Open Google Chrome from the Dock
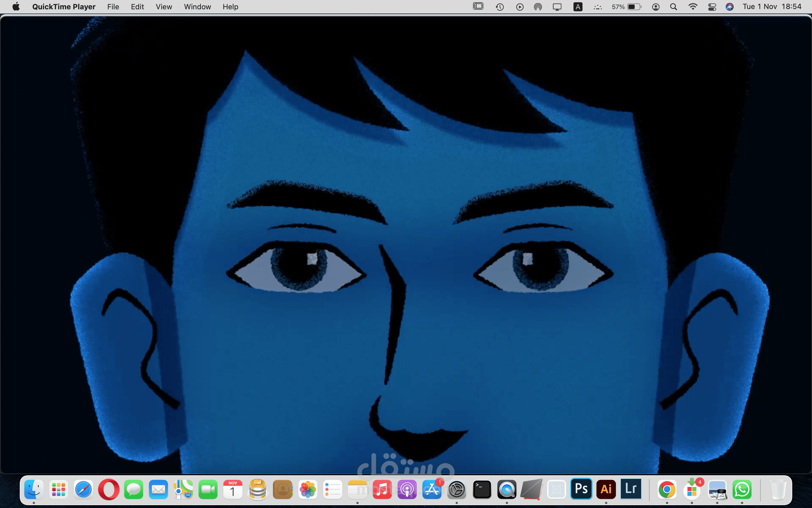Viewport: 812px width, 508px height. (667, 489)
